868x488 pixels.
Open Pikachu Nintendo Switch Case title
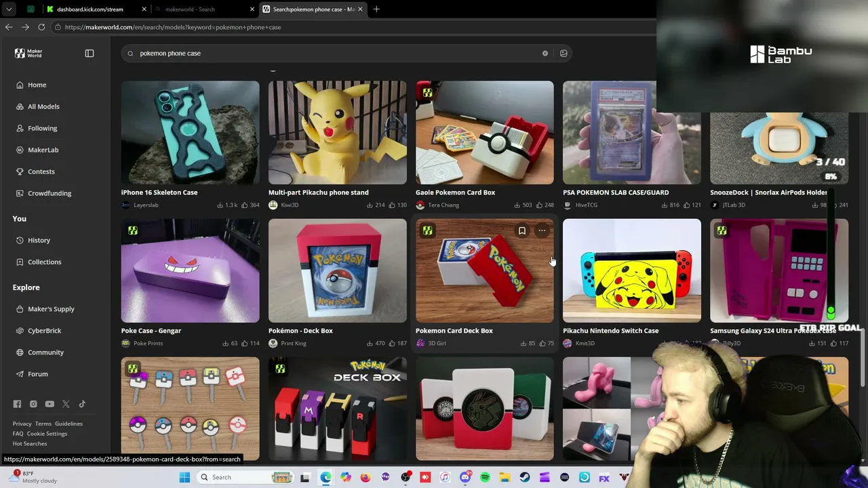pyautogui.click(x=610, y=331)
